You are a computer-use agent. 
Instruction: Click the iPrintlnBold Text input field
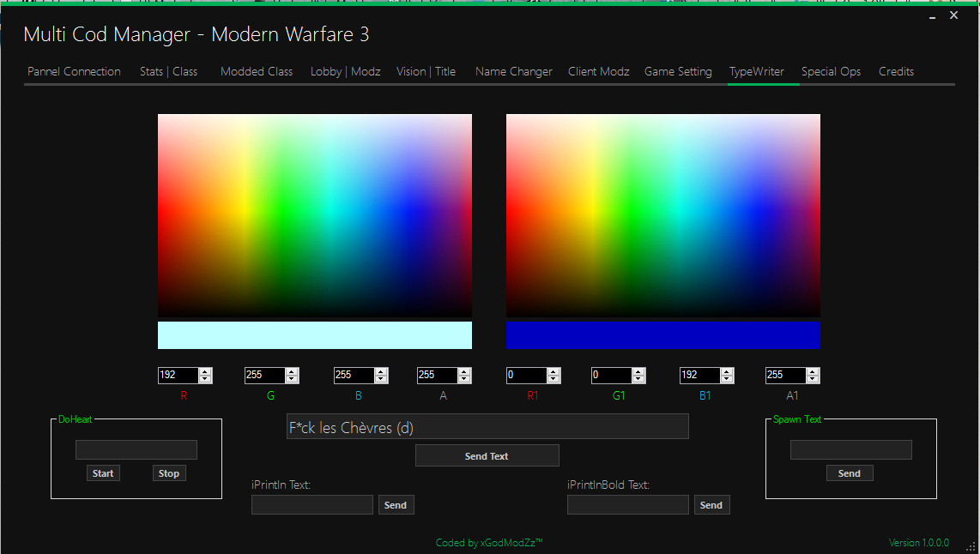click(x=628, y=504)
